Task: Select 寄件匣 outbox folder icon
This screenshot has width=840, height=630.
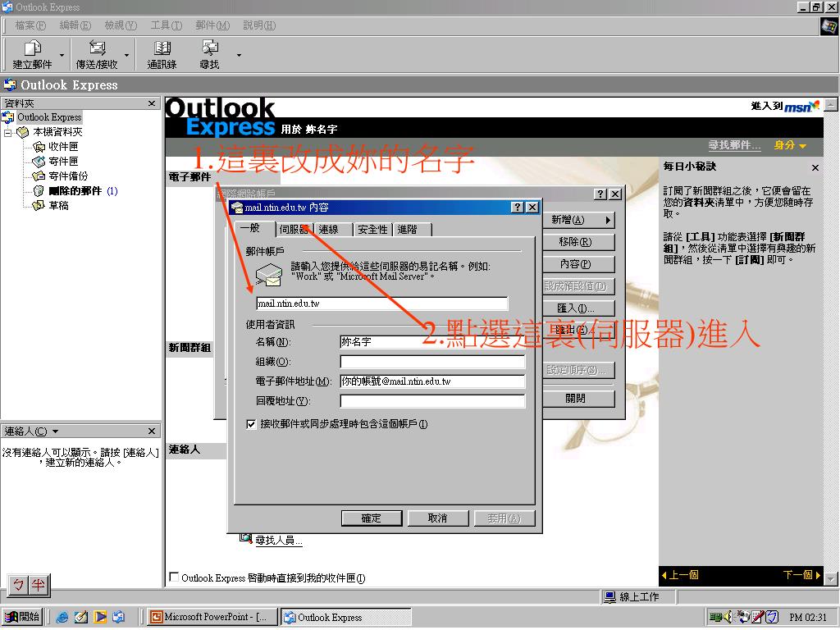Action: click(x=39, y=162)
